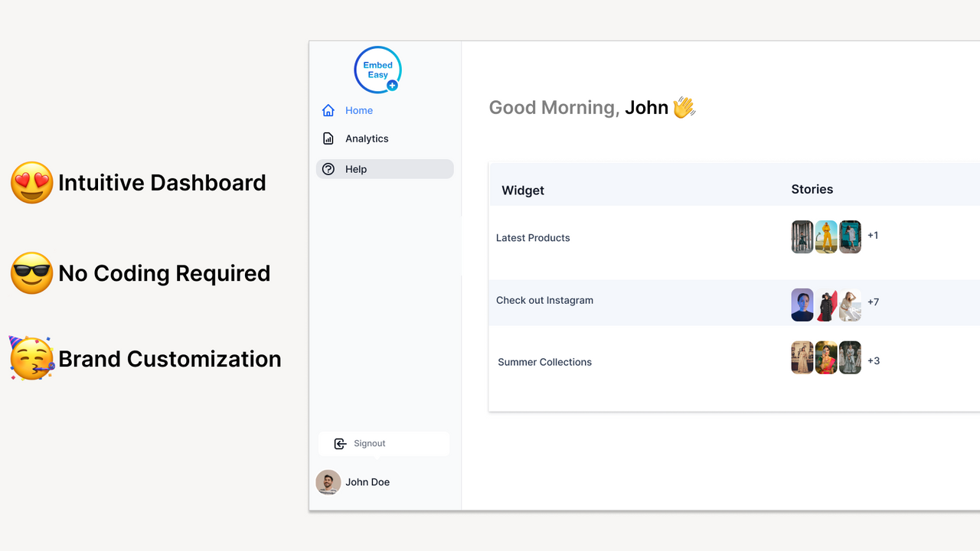
Task: Click the plus badge on the logo
Action: click(x=392, y=86)
